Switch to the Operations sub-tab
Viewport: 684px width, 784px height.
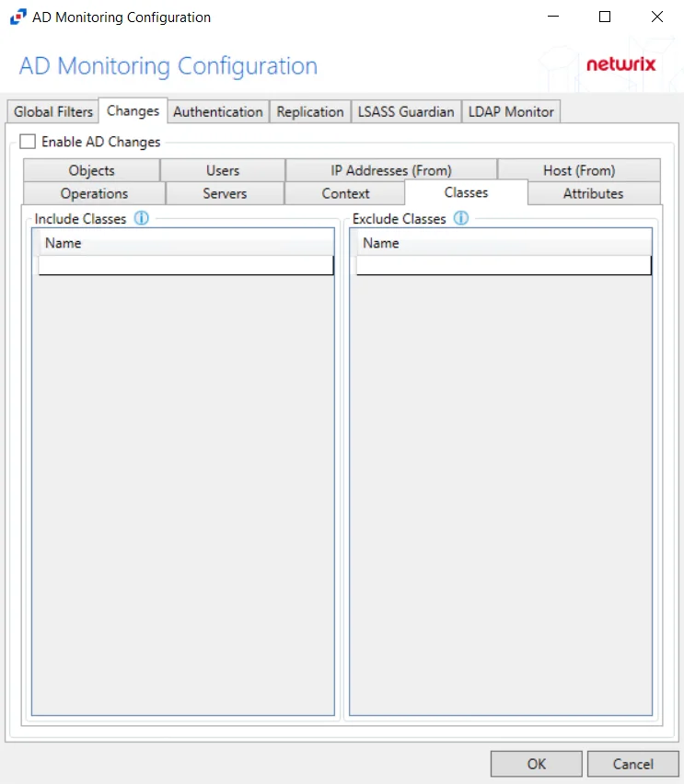click(x=94, y=193)
